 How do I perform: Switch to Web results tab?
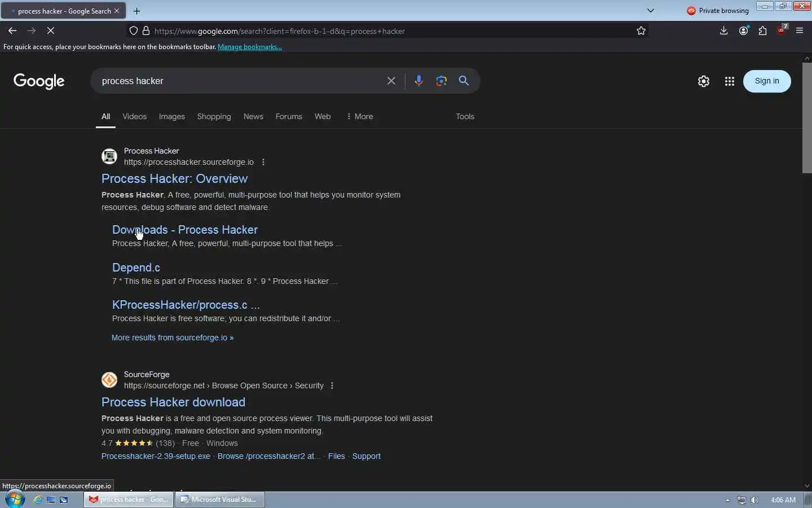point(323,116)
